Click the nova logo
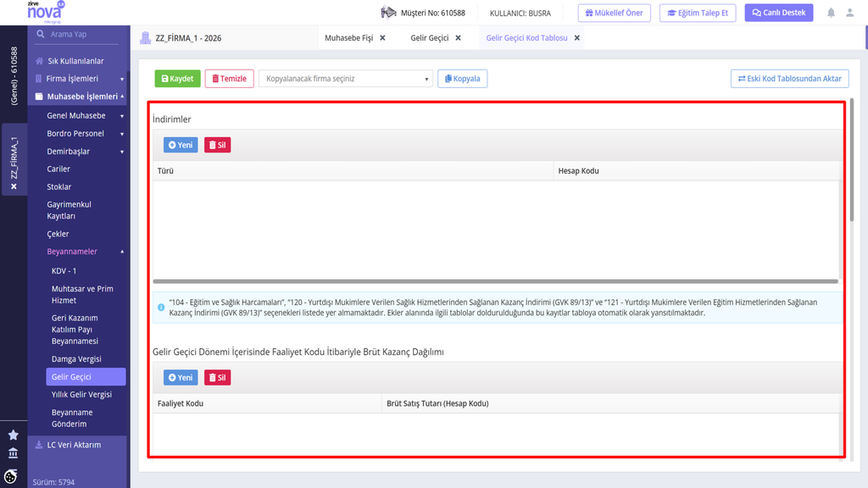The width and height of the screenshot is (868, 488). (x=46, y=12)
